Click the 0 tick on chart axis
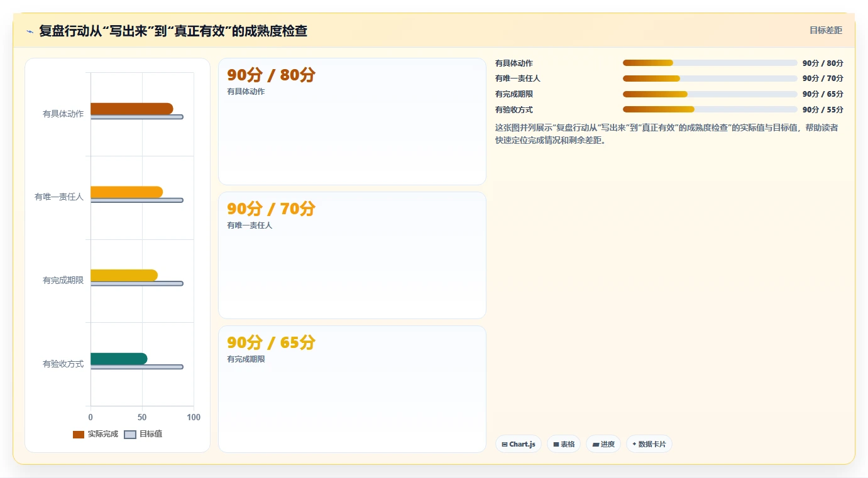The height and width of the screenshot is (478, 868). click(91, 417)
